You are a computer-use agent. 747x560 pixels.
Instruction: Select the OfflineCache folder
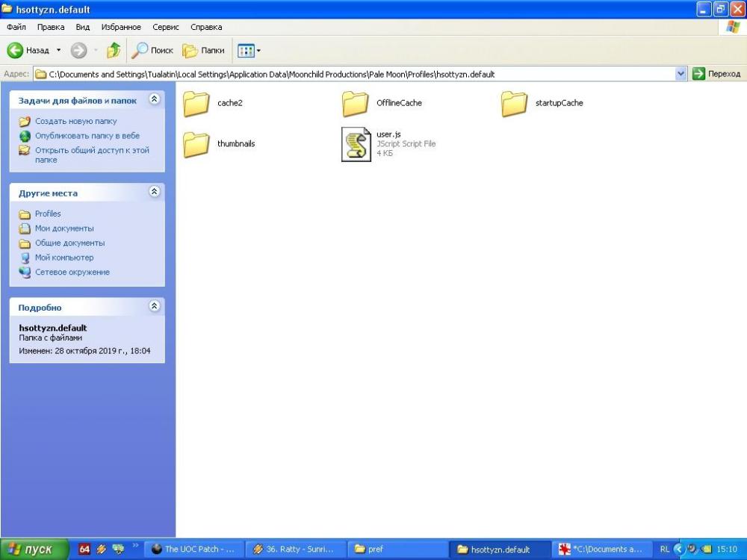[356, 103]
